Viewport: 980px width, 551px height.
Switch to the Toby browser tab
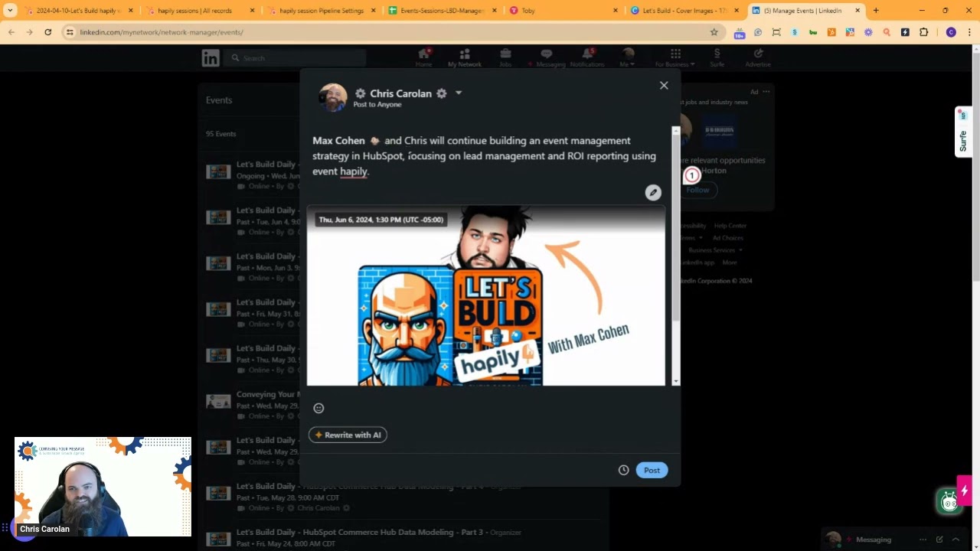point(563,11)
